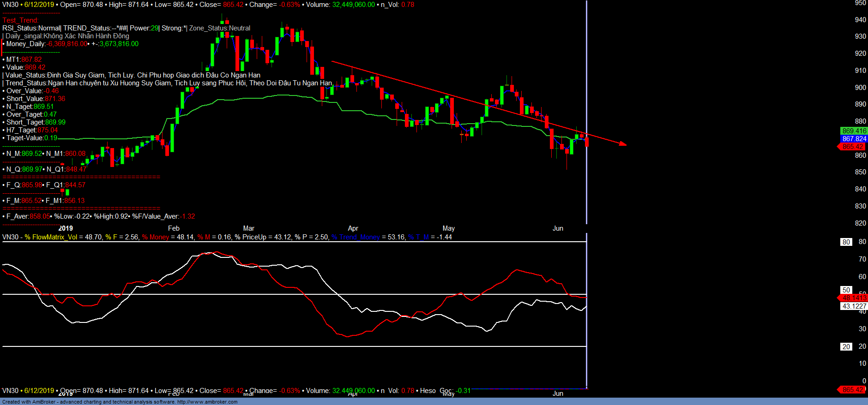The height and width of the screenshot is (405, 868).
Task: Click the Volume value in top header
Action: coord(353,5)
